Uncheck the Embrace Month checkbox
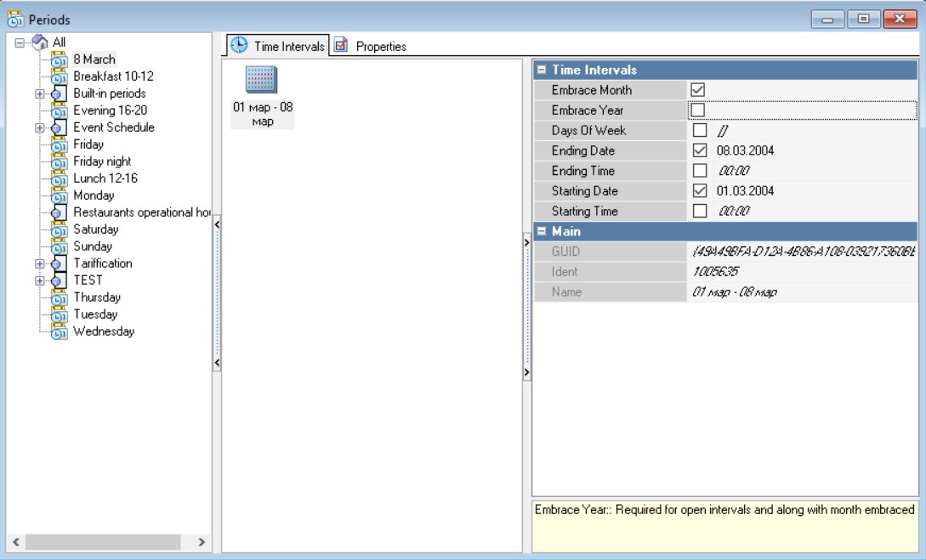This screenshot has width=926, height=560. (699, 90)
